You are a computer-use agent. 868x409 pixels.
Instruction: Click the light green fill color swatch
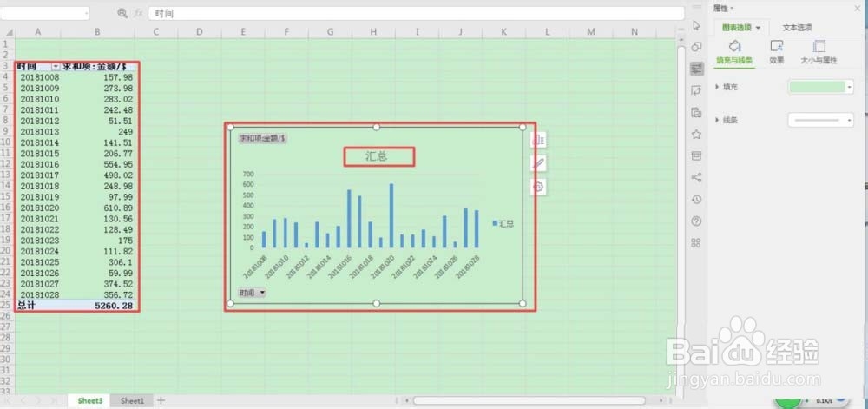[x=817, y=87]
